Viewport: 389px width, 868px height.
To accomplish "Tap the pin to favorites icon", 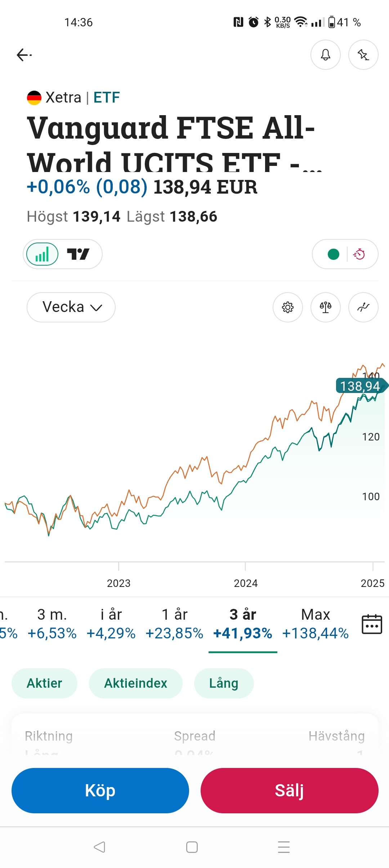I will coord(363,55).
